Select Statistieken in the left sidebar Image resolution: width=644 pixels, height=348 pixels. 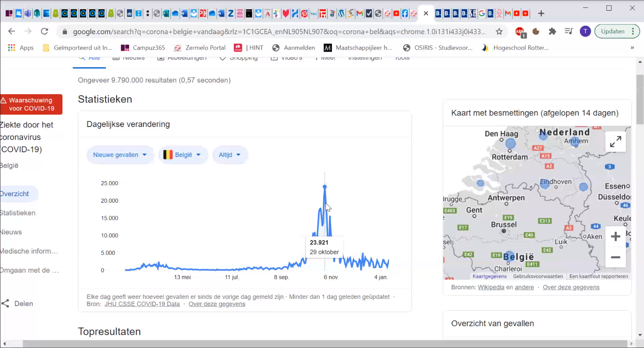click(18, 213)
